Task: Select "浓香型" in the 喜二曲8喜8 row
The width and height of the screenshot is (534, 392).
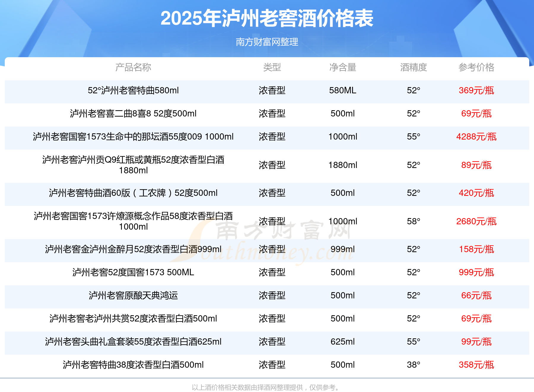Action: pos(272,113)
